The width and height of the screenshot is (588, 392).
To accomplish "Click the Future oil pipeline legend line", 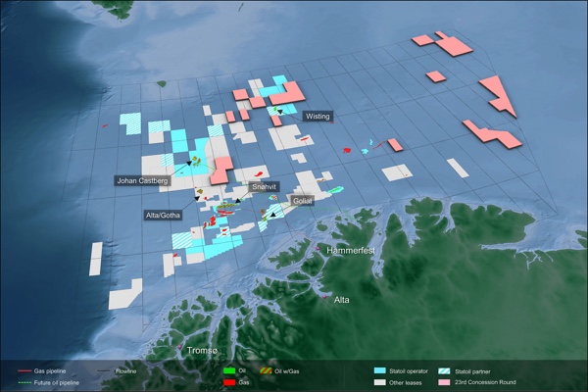I will tap(24, 382).
